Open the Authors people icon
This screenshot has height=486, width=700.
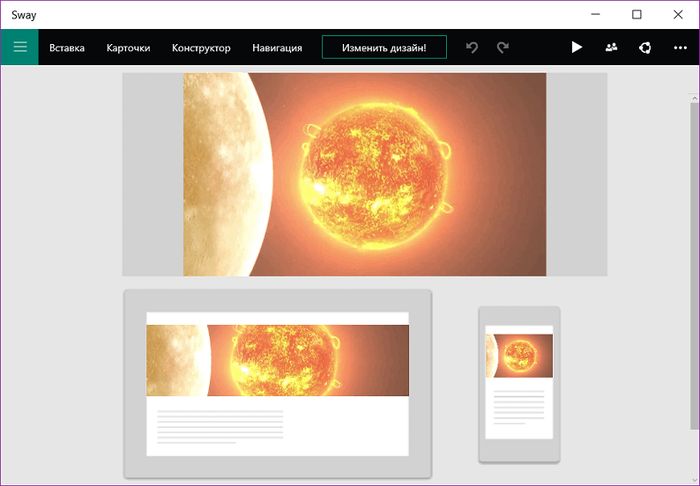point(611,47)
